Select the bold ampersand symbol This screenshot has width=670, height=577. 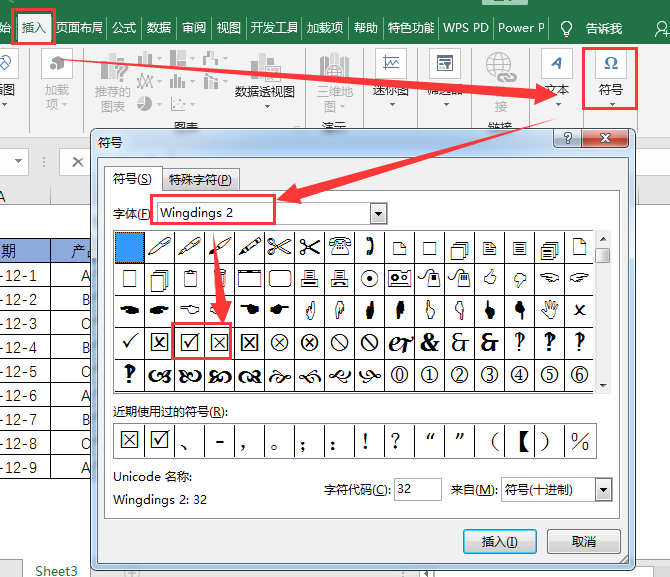[429, 342]
